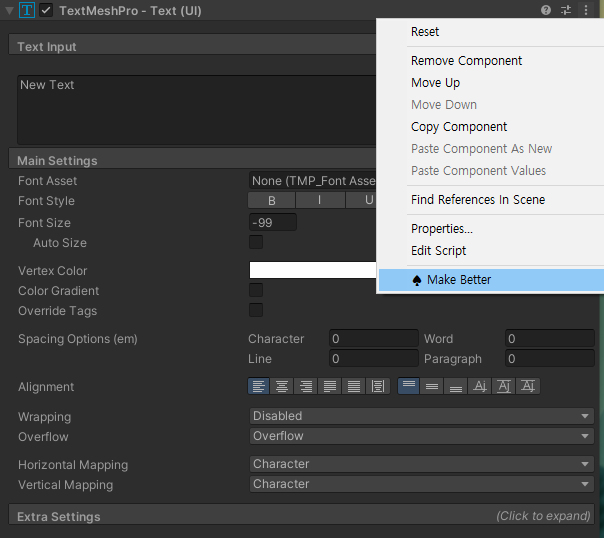Select left horizontal text alignment
The image size is (604, 538).
[258, 386]
